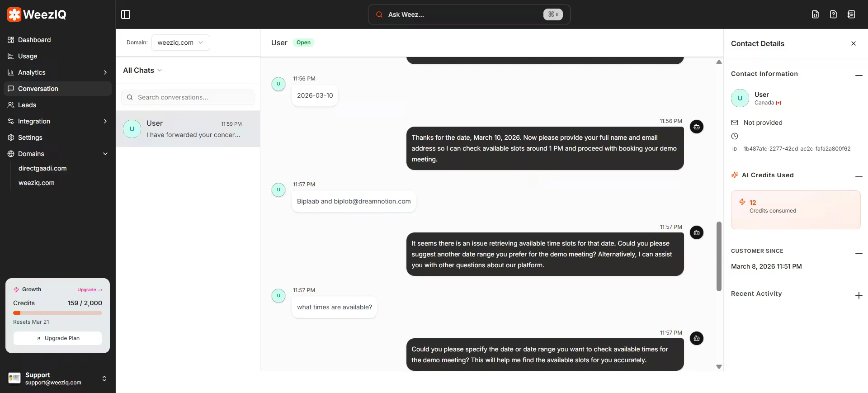
Task: Click the contact avatar in Contact Information
Action: tap(740, 98)
